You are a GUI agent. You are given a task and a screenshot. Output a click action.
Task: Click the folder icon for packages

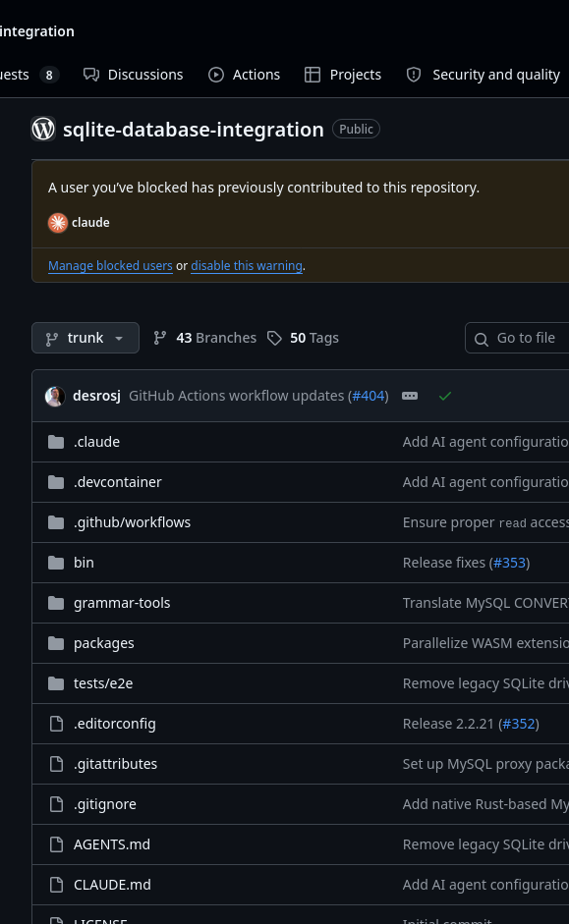[56, 643]
